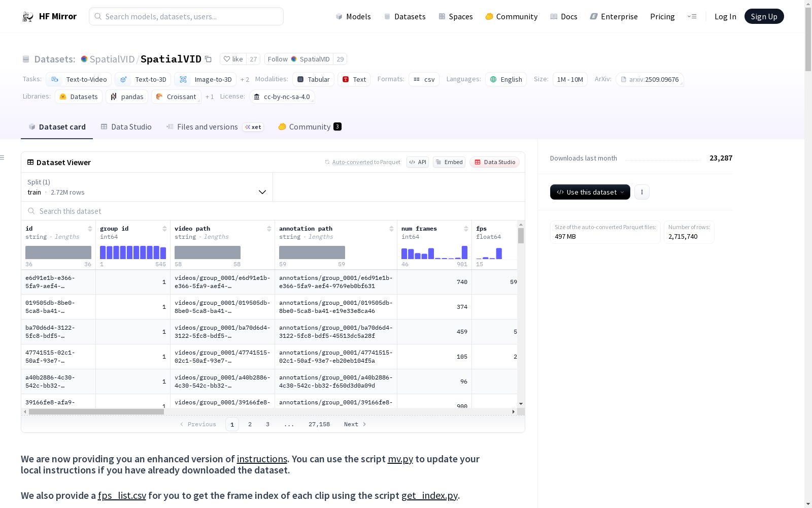The image size is (812, 508).
Task: Select the English language tag
Action: click(505, 79)
